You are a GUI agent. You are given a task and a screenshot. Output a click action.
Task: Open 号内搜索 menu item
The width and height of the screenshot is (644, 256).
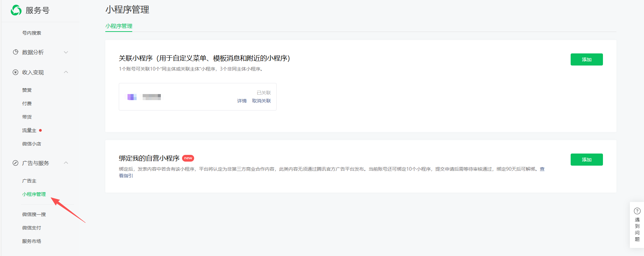pos(32,33)
